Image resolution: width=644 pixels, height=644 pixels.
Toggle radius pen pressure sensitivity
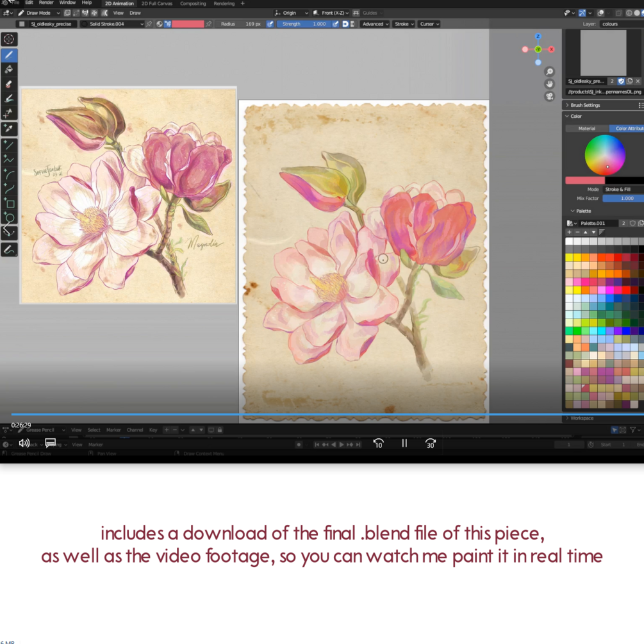coord(270,24)
